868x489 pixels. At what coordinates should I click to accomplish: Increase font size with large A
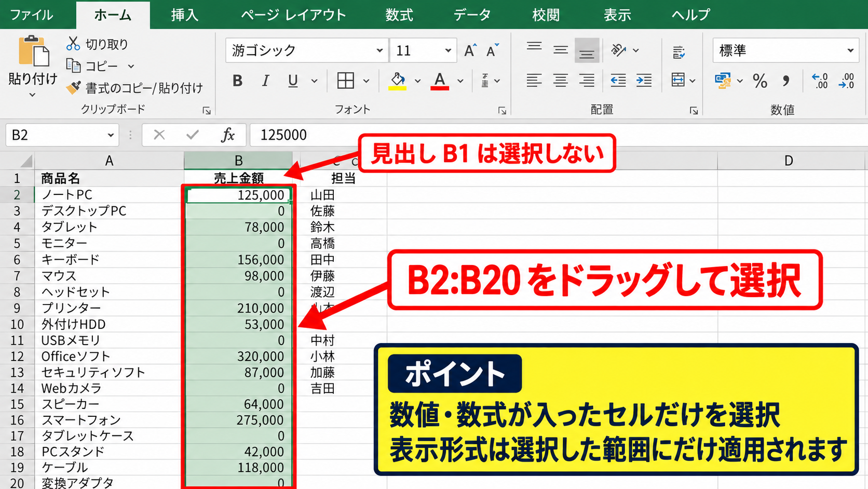[470, 50]
